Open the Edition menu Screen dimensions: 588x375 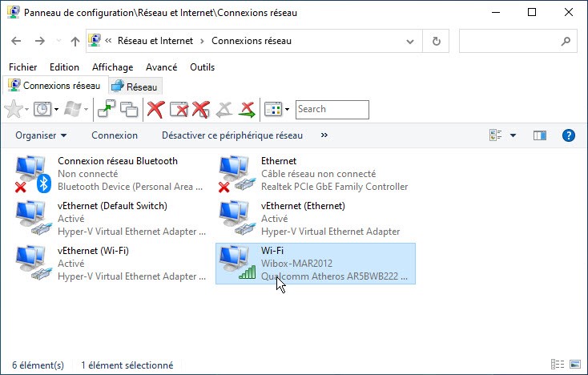coord(65,67)
